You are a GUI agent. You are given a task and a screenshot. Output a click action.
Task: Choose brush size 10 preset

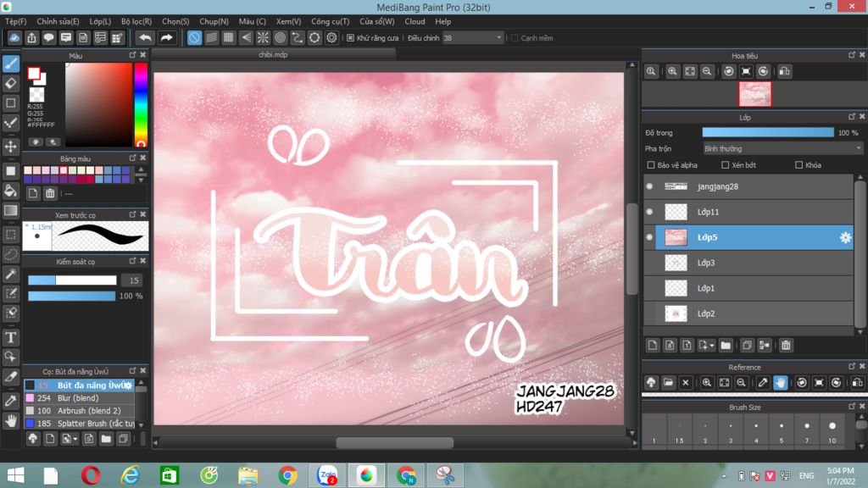(832, 431)
